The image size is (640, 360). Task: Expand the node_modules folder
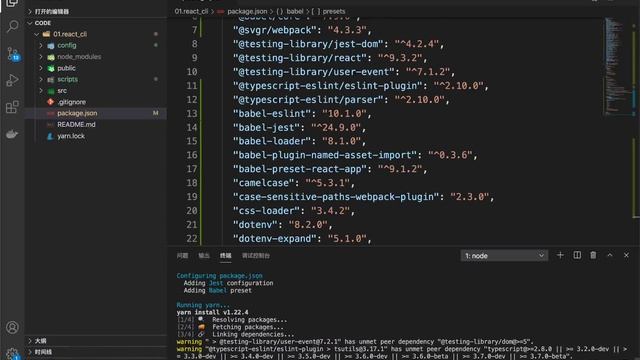(x=41, y=57)
